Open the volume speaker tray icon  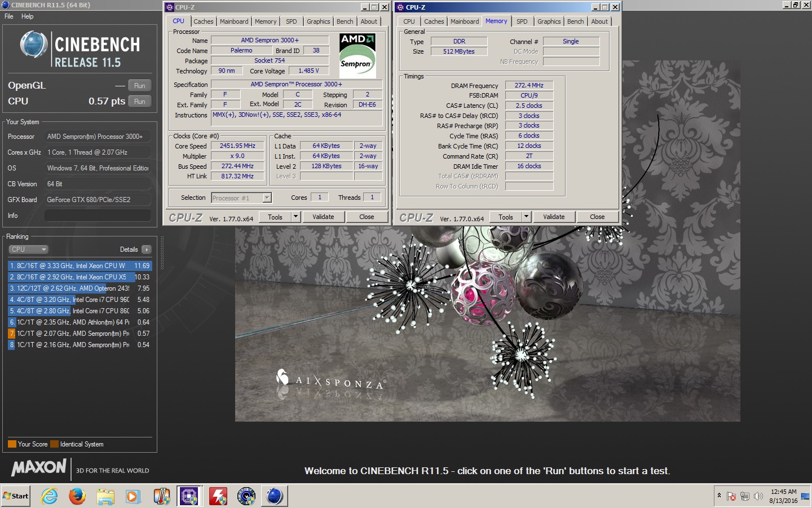[x=758, y=497]
